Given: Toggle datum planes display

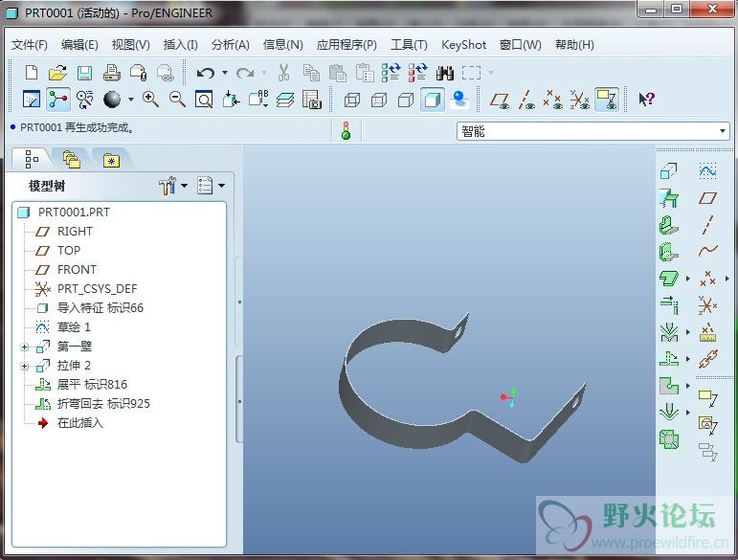Looking at the screenshot, I should point(500,100).
